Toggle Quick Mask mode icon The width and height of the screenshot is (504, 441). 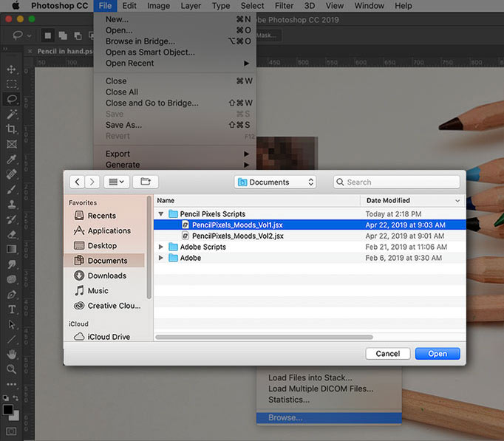11,431
